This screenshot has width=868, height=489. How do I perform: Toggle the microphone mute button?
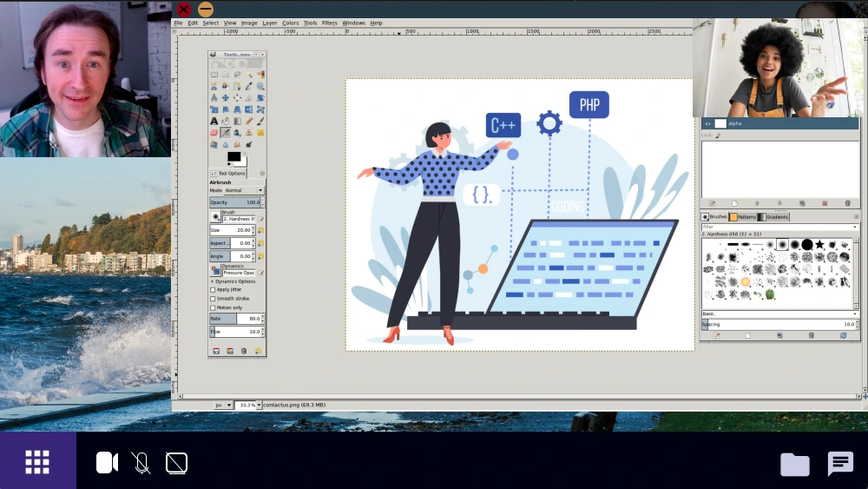141,462
